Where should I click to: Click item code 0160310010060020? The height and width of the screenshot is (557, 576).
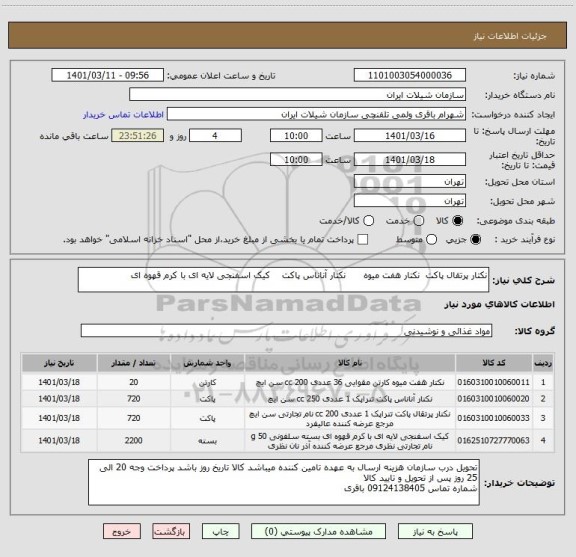point(493,399)
